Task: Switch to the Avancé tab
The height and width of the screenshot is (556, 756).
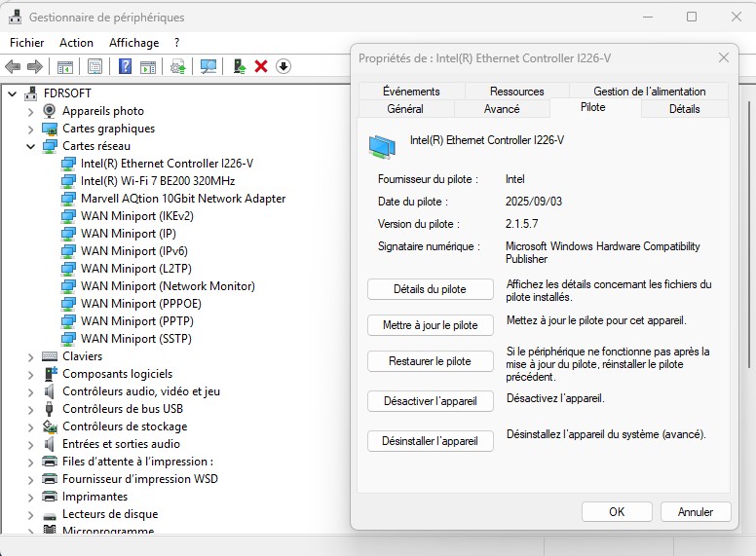Action: click(502, 109)
